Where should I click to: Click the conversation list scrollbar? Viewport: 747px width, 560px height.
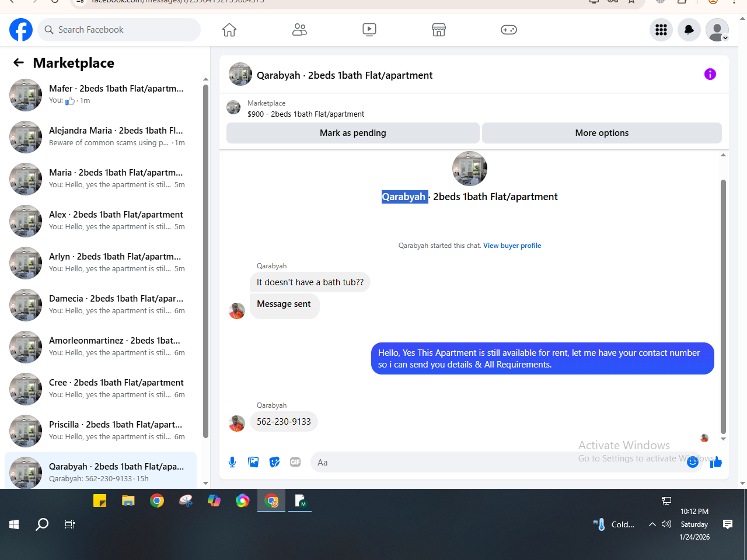pyautogui.click(x=205, y=261)
